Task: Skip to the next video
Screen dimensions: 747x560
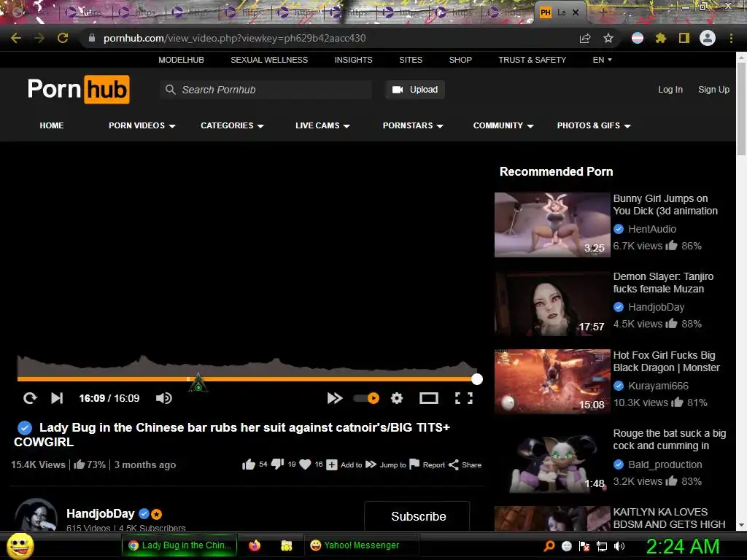Action: pyautogui.click(x=57, y=398)
